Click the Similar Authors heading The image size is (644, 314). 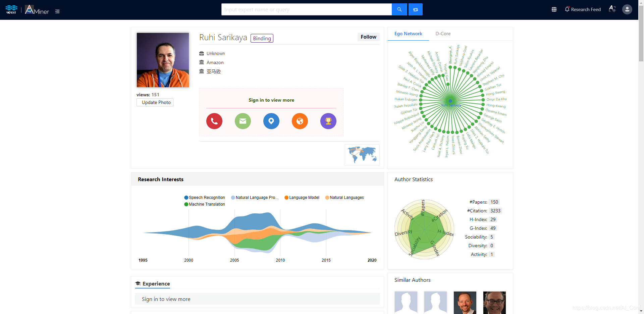[412, 280]
